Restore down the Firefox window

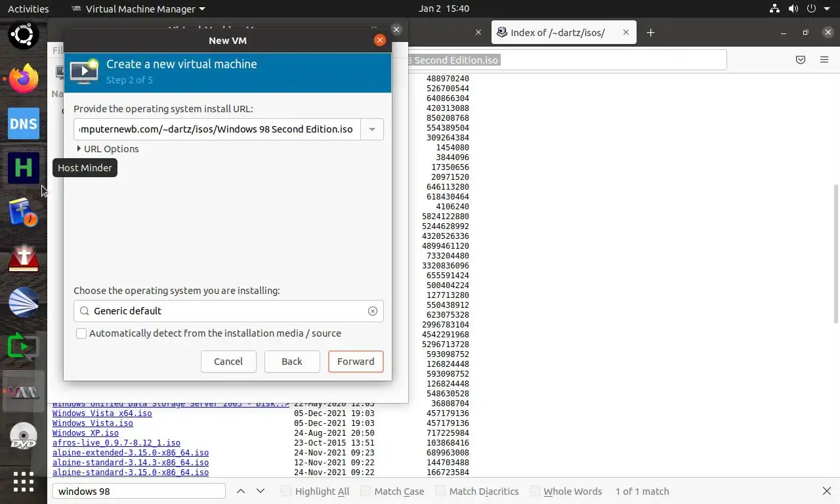806,32
